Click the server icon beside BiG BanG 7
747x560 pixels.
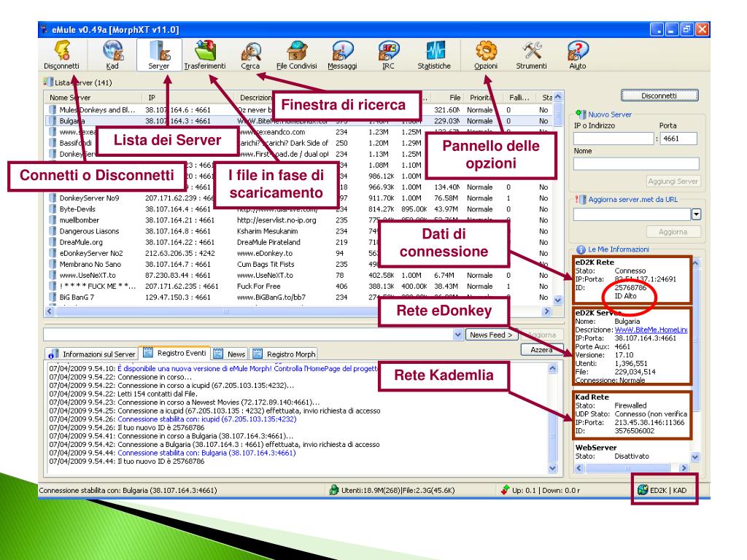(x=53, y=297)
